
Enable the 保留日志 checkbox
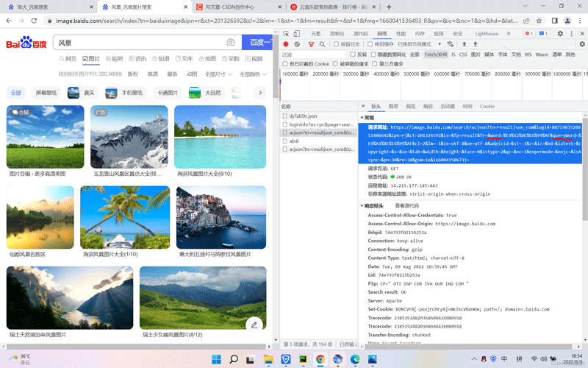tap(337, 44)
